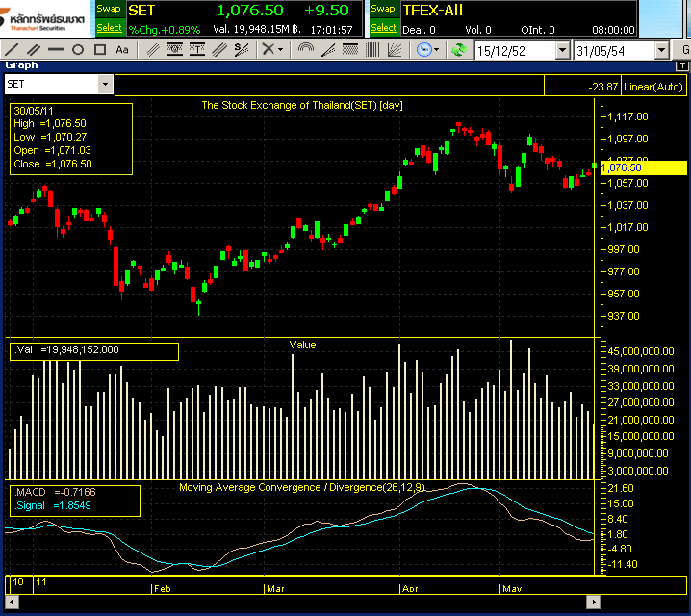Select the horizontal line tool
Viewport: 691px width, 616px height.
tap(57, 49)
